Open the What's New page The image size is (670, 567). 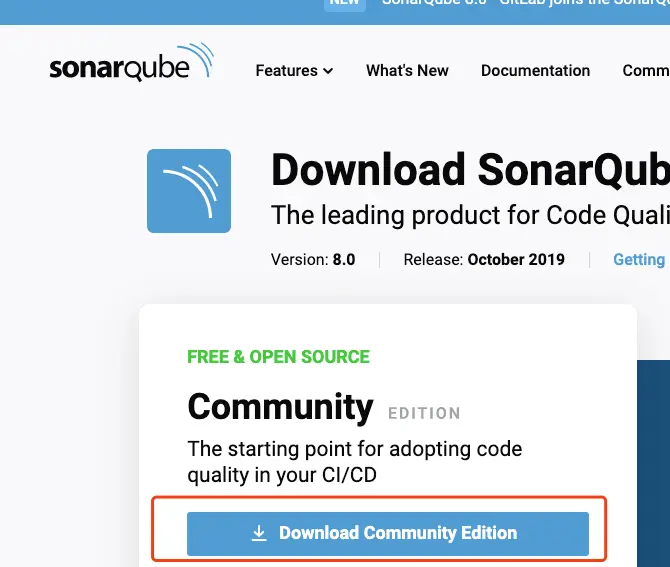(x=407, y=71)
